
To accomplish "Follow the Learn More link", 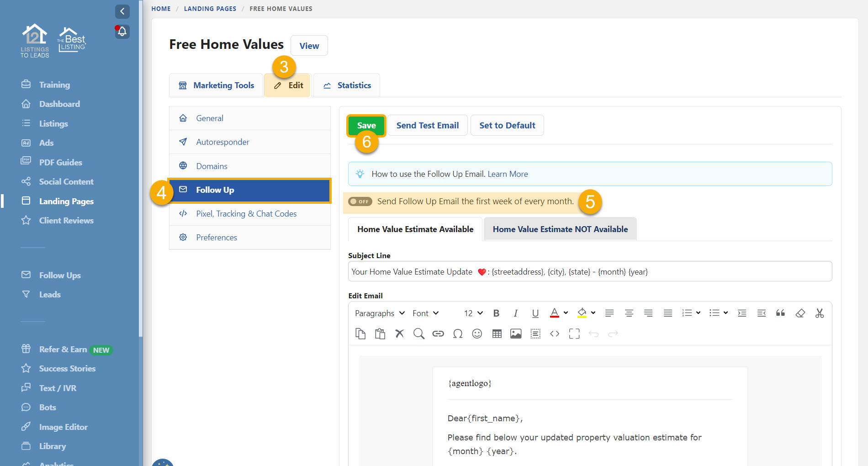I will [508, 174].
